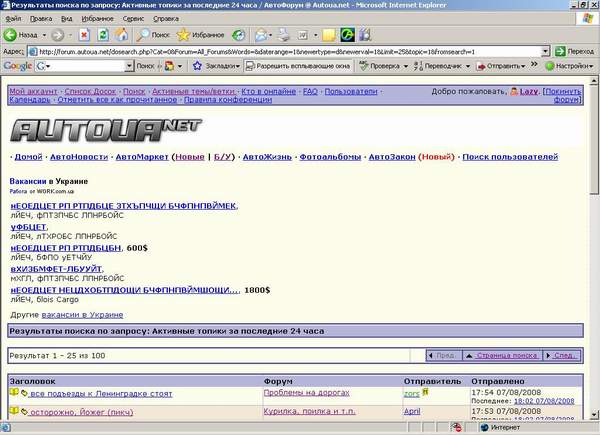Screen dimensions: 600x435
Task: Refresh the page with toolbar icon
Action: [x=103, y=33]
